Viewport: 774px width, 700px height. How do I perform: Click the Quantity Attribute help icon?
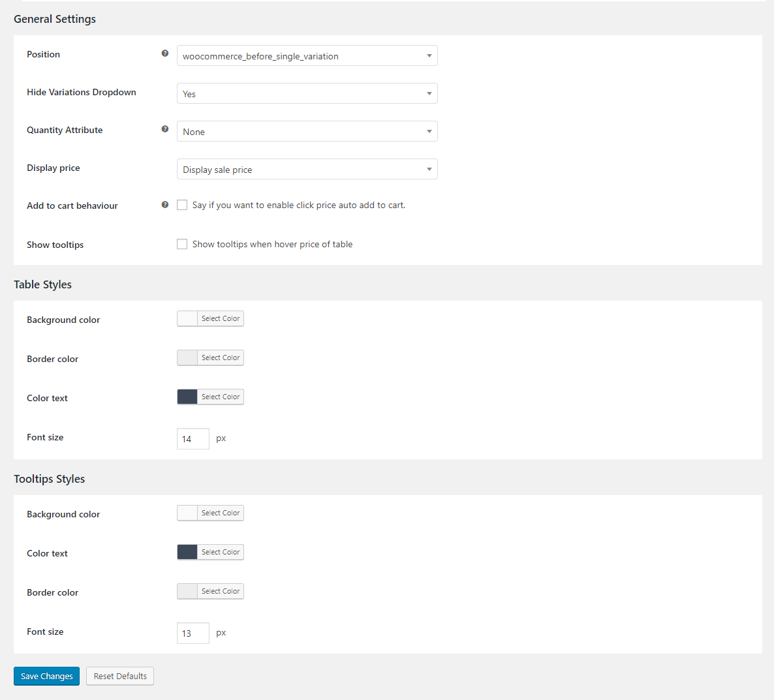point(165,129)
